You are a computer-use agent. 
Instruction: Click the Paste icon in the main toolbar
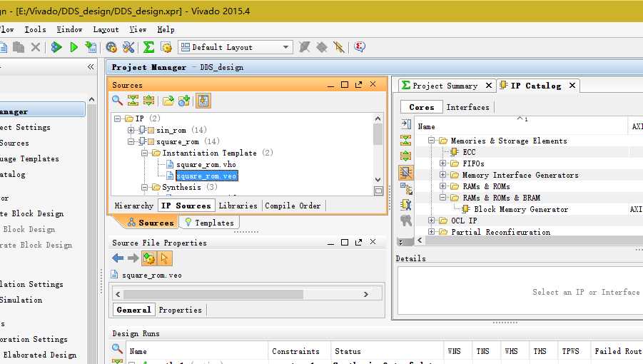19,47
